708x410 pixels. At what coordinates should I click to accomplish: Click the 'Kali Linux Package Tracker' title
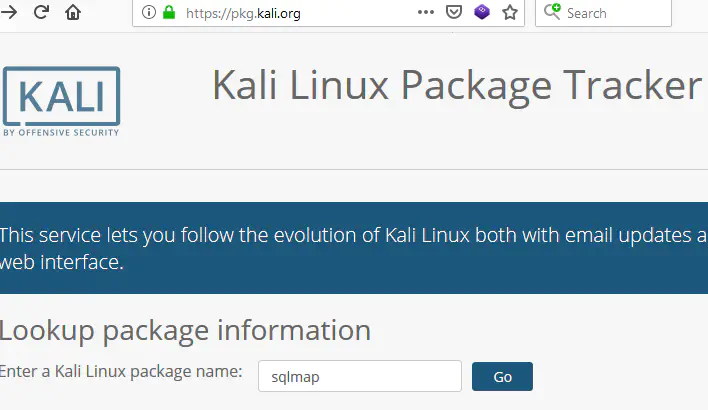click(x=456, y=85)
